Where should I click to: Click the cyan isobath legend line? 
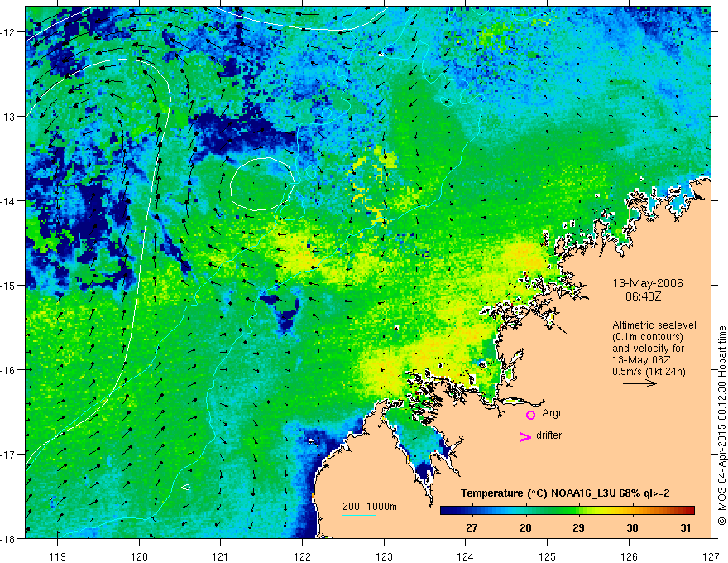click(359, 515)
